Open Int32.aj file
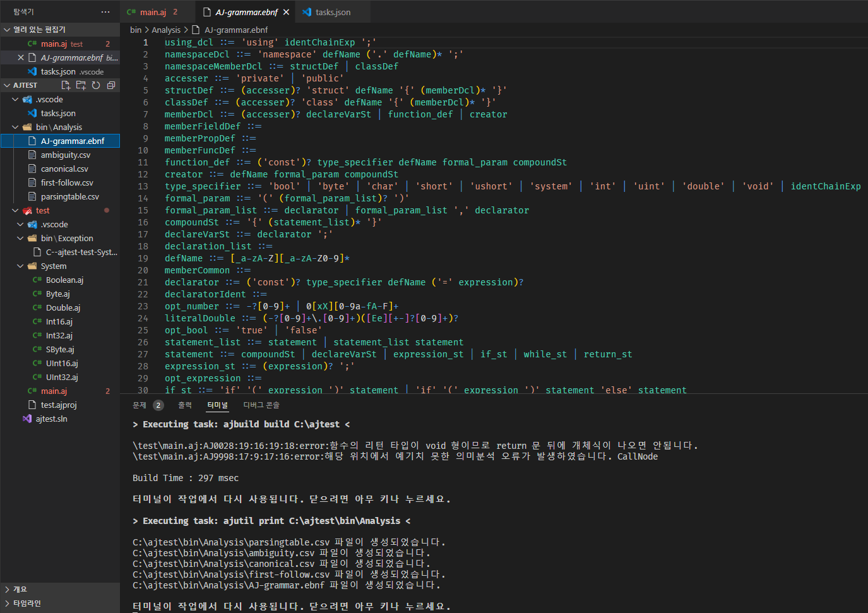This screenshot has width=868, height=613. (x=60, y=335)
